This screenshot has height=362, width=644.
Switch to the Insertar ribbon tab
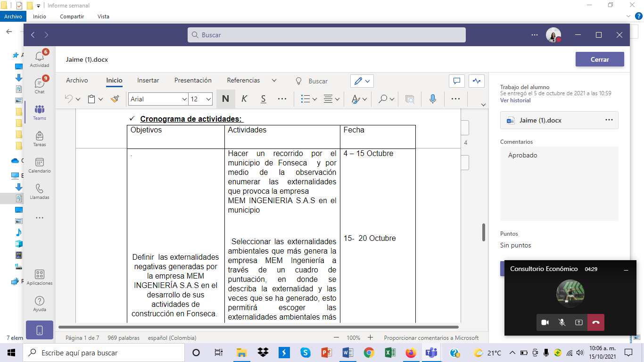point(148,81)
